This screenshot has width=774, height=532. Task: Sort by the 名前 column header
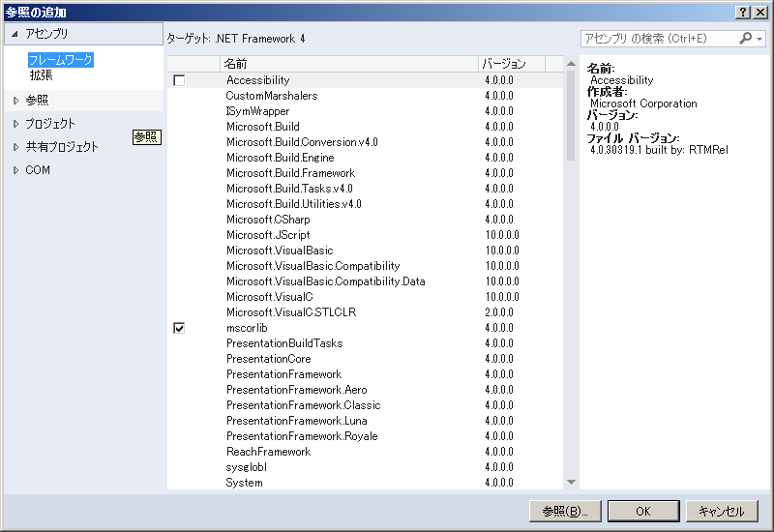pos(348,64)
